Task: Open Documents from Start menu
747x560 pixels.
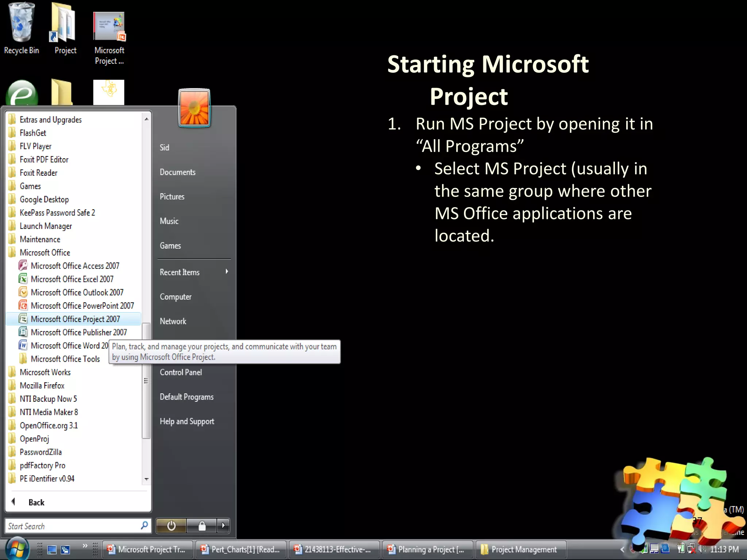Action: 178,172
